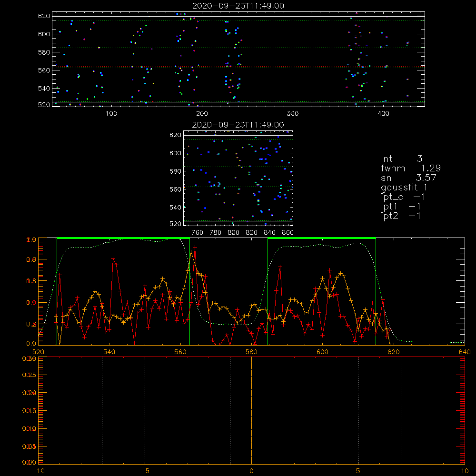Click the 'ipt2 -1' parameter text
The image size is (476, 476).
(401, 216)
